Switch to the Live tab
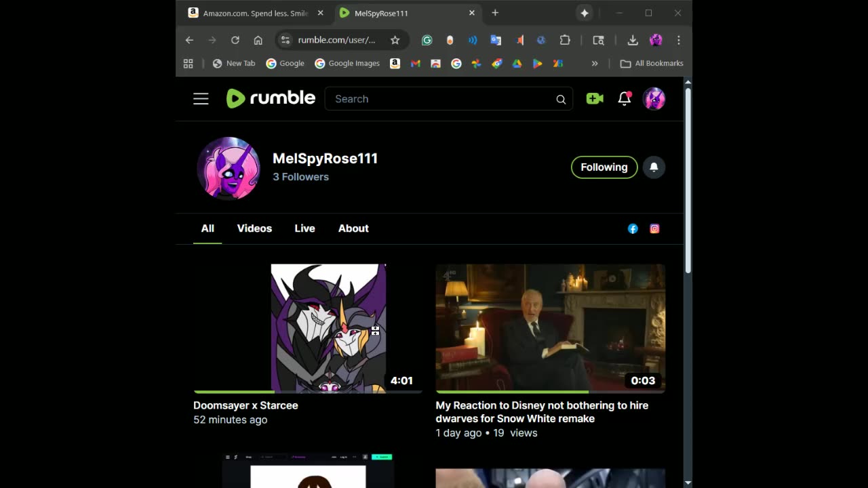This screenshot has width=868, height=488. 304,228
